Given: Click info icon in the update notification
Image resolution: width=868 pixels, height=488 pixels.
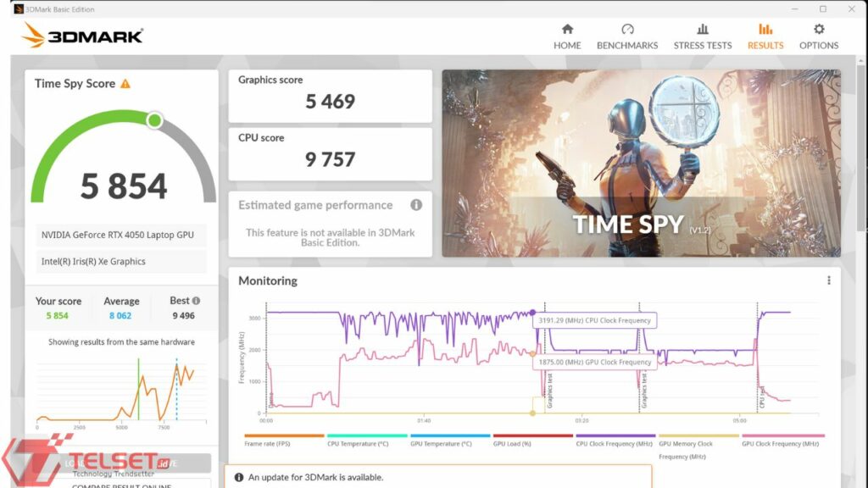Looking at the screenshot, I should [x=239, y=477].
